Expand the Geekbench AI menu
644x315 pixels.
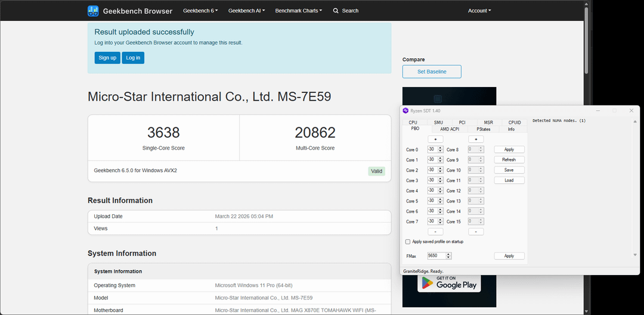pyautogui.click(x=246, y=11)
